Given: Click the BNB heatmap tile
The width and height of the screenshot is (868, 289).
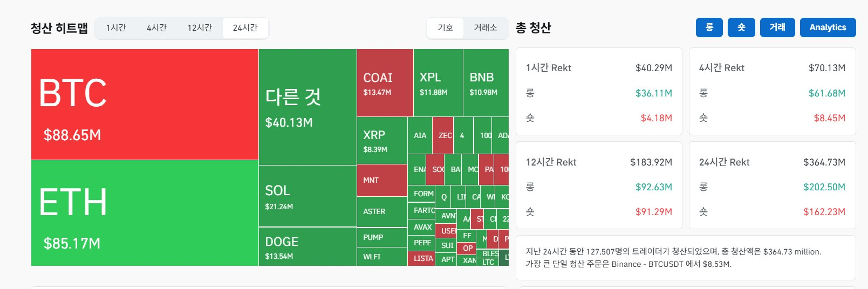Looking at the screenshot, I should (486, 83).
